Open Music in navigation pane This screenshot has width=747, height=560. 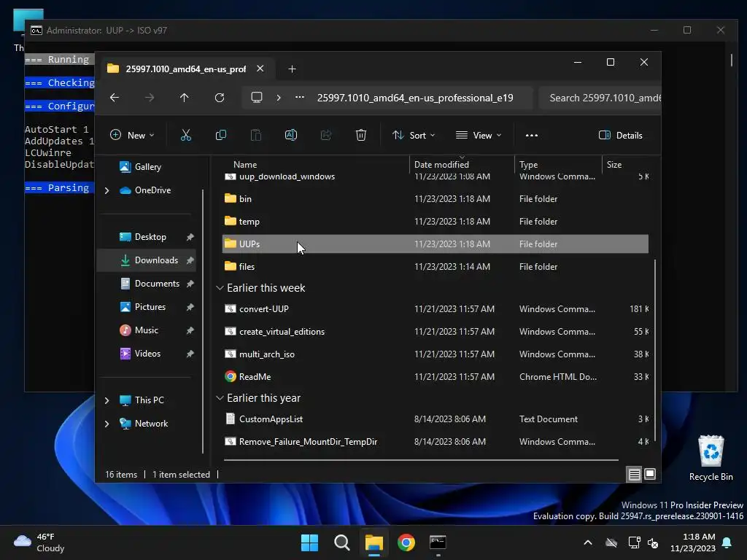pyautogui.click(x=146, y=330)
